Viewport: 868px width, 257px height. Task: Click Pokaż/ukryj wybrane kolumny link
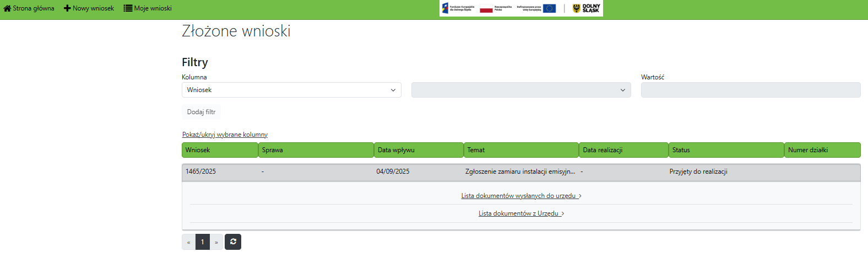(x=225, y=135)
